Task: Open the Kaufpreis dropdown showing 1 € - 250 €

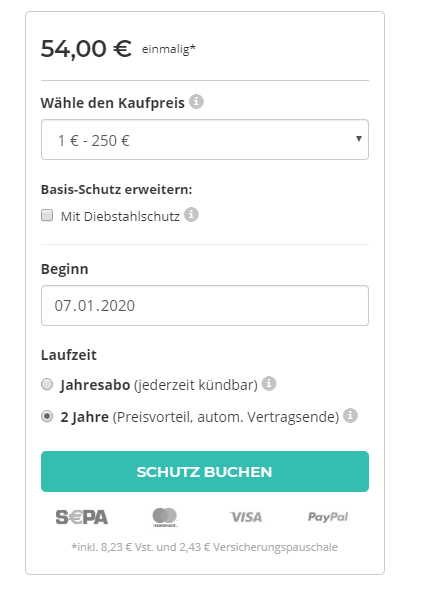Action: pos(205,140)
